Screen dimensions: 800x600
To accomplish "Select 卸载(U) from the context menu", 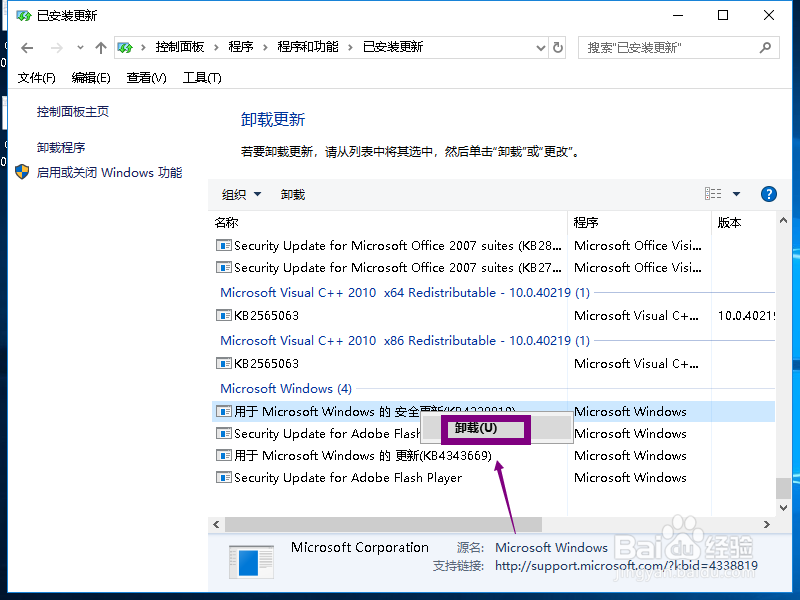I will coord(483,427).
